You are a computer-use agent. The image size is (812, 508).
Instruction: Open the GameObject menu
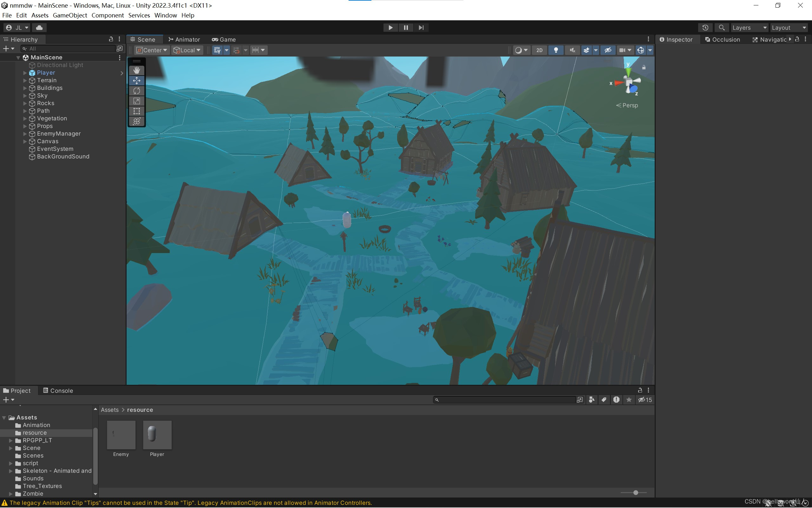click(70, 15)
